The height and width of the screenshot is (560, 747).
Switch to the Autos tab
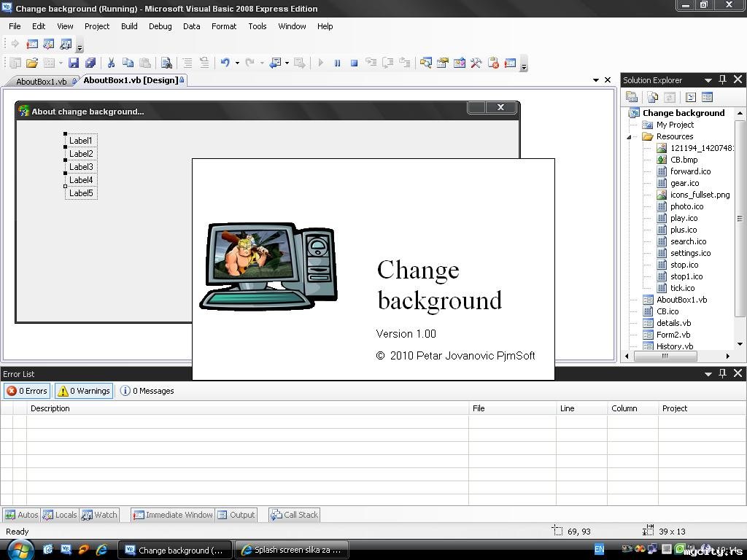tap(21, 515)
